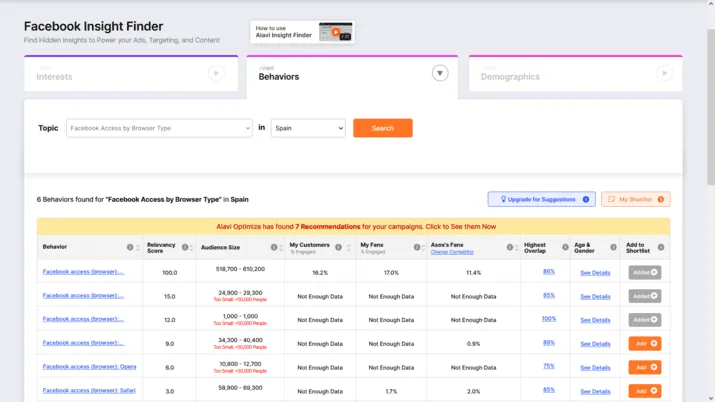Click Upgrade for Suggestions button
Screen dimensions: 715x402
coord(541,199)
